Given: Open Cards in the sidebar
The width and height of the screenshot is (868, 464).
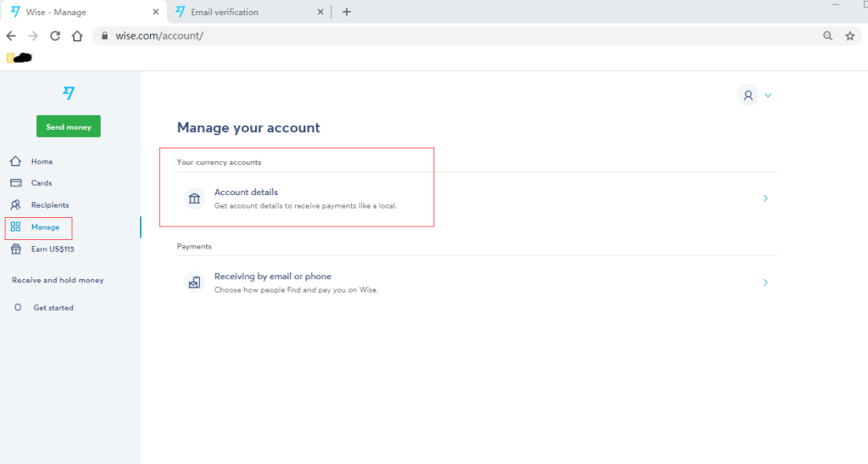Looking at the screenshot, I should (x=42, y=183).
